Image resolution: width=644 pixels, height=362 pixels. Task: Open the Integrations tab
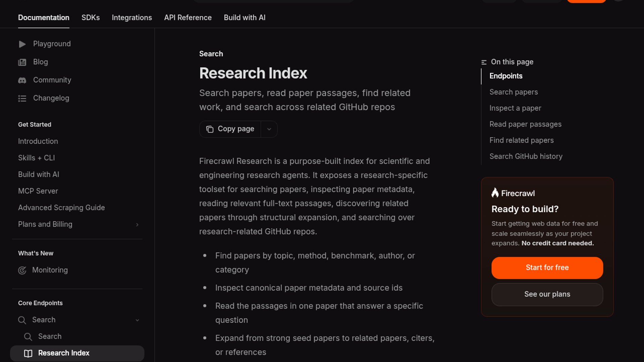[x=132, y=18]
